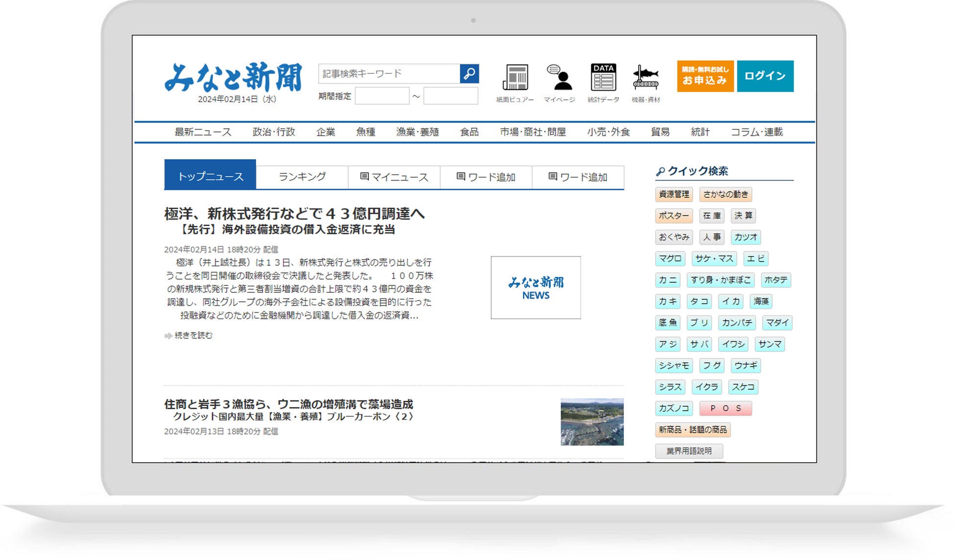Click the 続きを読む arrow link

click(x=189, y=335)
